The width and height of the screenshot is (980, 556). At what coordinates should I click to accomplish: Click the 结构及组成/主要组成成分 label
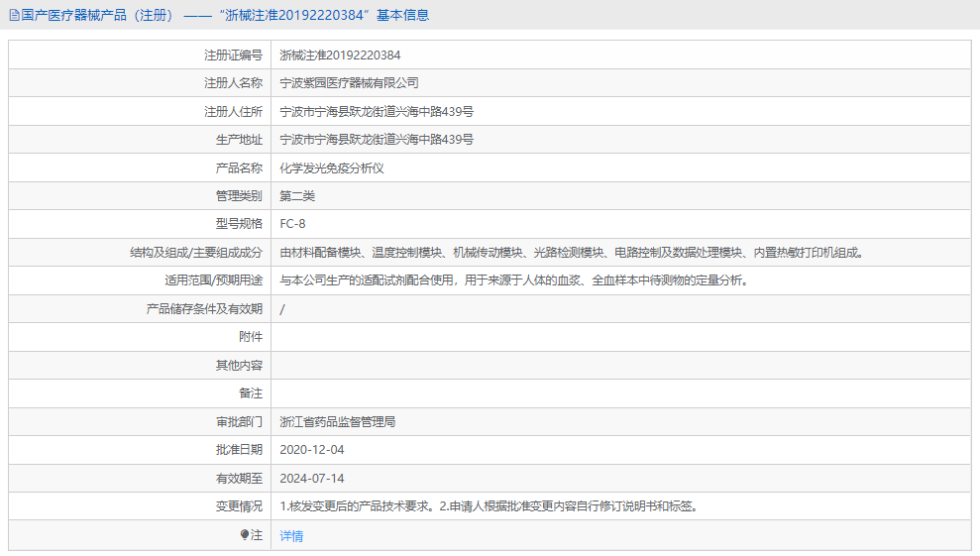[x=196, y=253]
